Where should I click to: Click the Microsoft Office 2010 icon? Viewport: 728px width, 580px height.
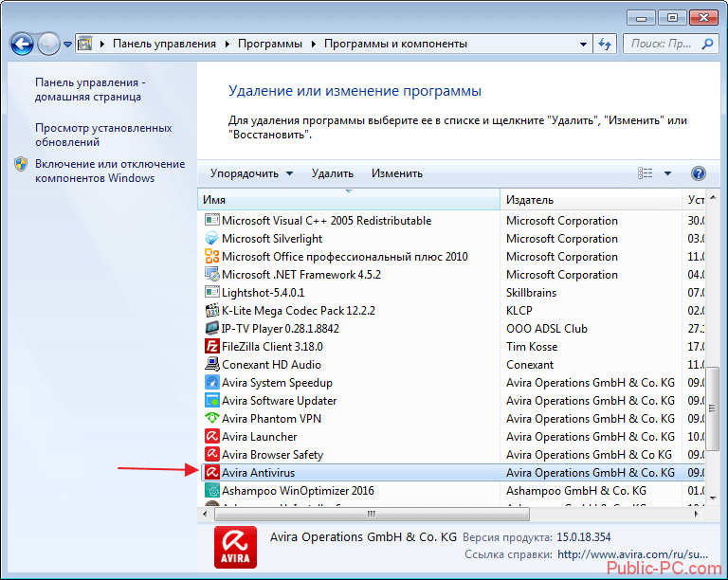coord(212,256)
